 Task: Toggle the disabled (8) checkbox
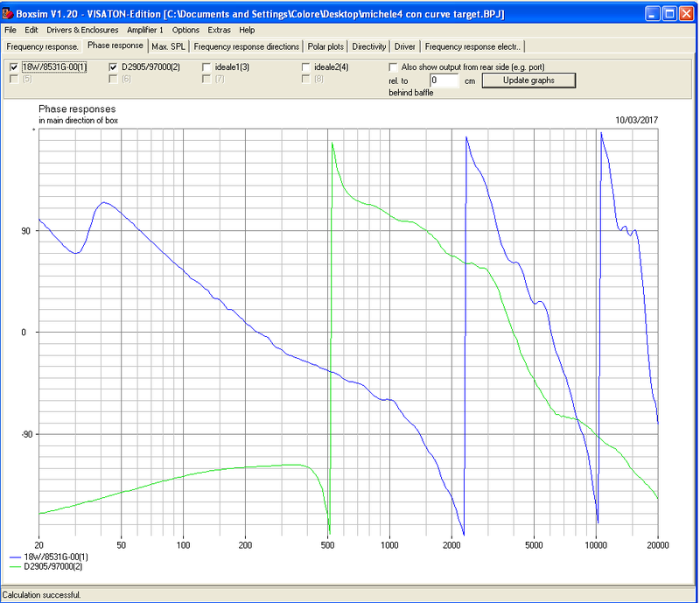(305, 79)
